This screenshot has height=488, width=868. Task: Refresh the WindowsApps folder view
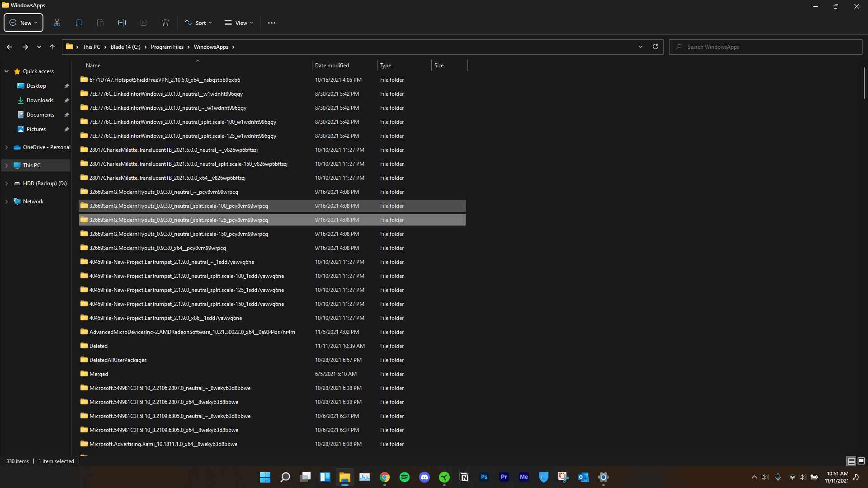click(x=656, y=47)
